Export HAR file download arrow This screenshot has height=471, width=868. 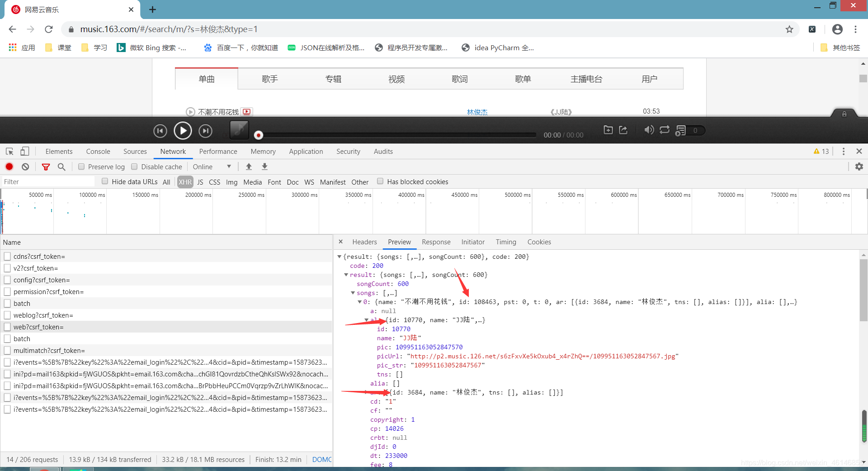click(x=265, y=167)
